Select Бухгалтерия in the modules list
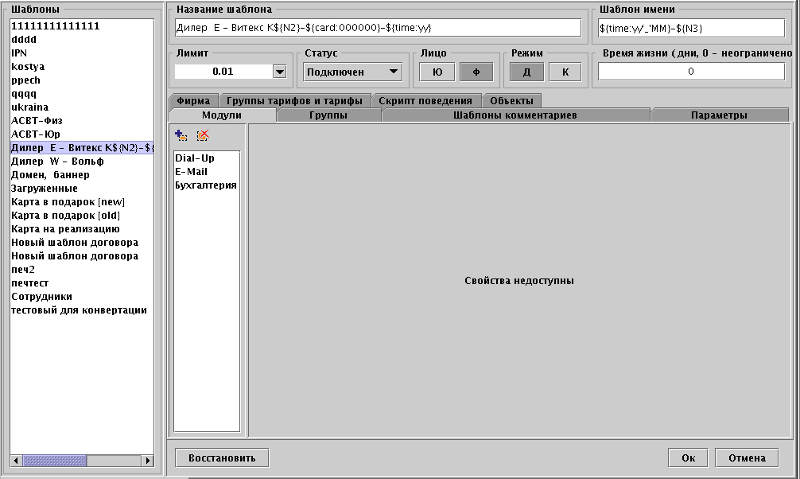 205,185
